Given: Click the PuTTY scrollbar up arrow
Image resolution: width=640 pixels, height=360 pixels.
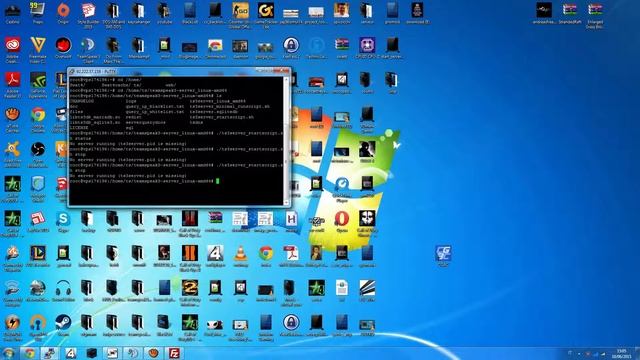Looking at the screenshot, I should pos(286,79).
